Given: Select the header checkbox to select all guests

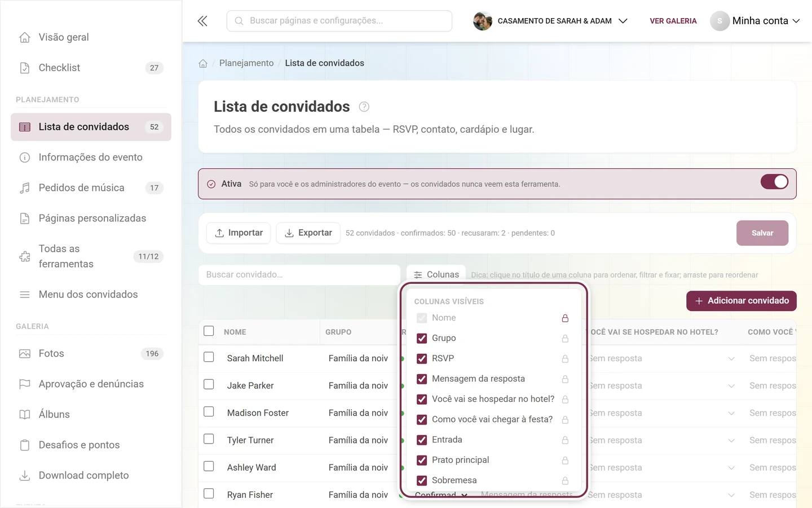Looking at the screenshot, I should click(209, 331).
